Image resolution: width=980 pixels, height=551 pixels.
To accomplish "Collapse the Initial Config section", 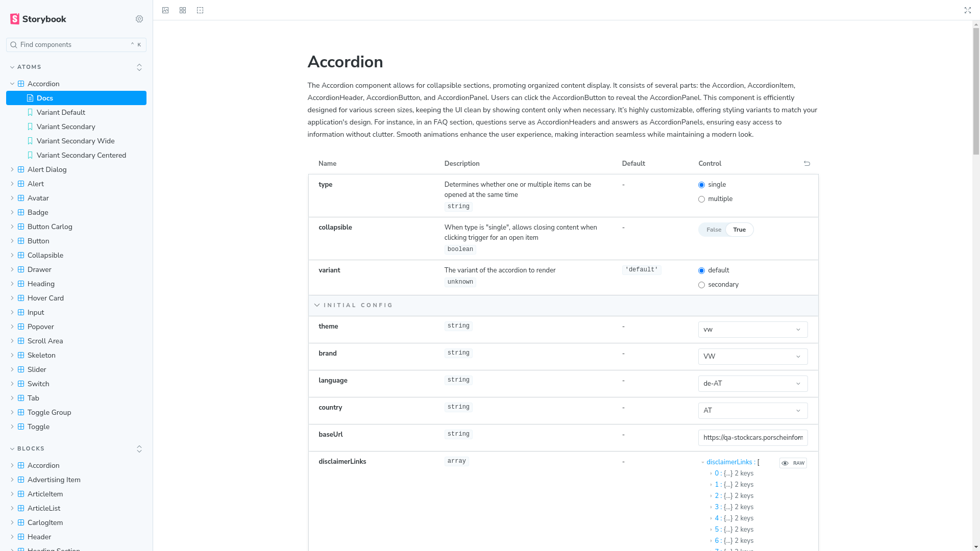I will 357,305.
